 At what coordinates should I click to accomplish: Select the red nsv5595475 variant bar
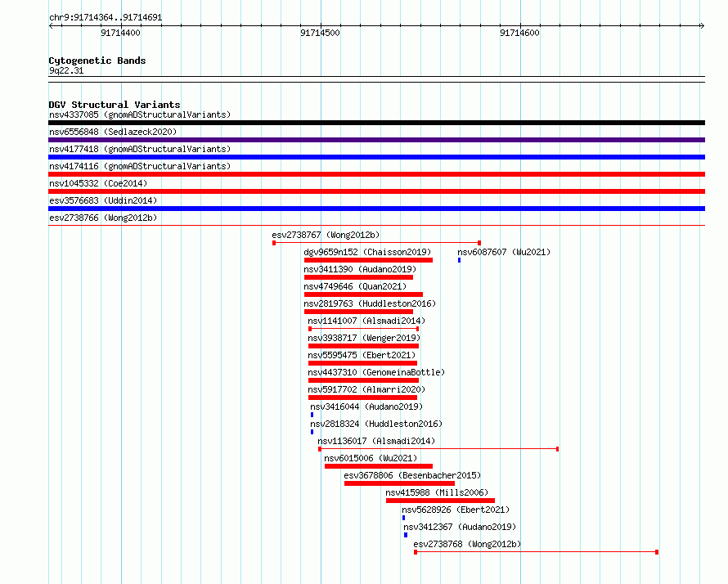pyautogui.click(x=362, y=363)
